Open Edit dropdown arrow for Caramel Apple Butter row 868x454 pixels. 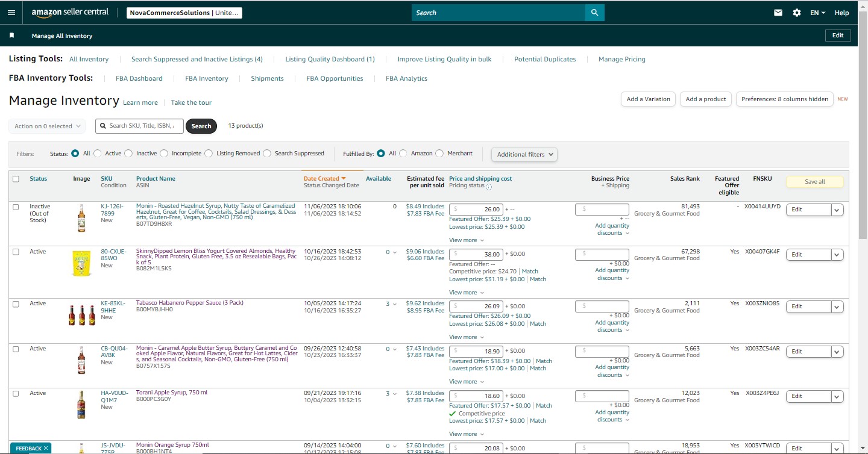tap(837, 352)
